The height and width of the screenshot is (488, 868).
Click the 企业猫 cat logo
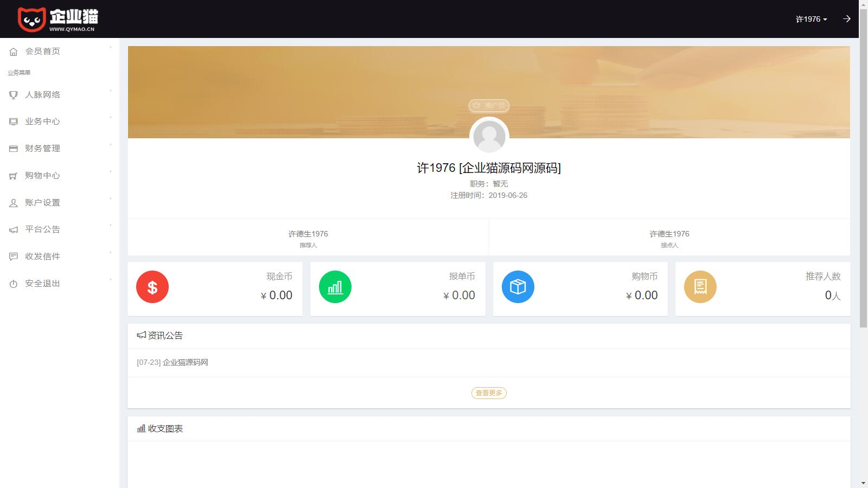point(58,20)
